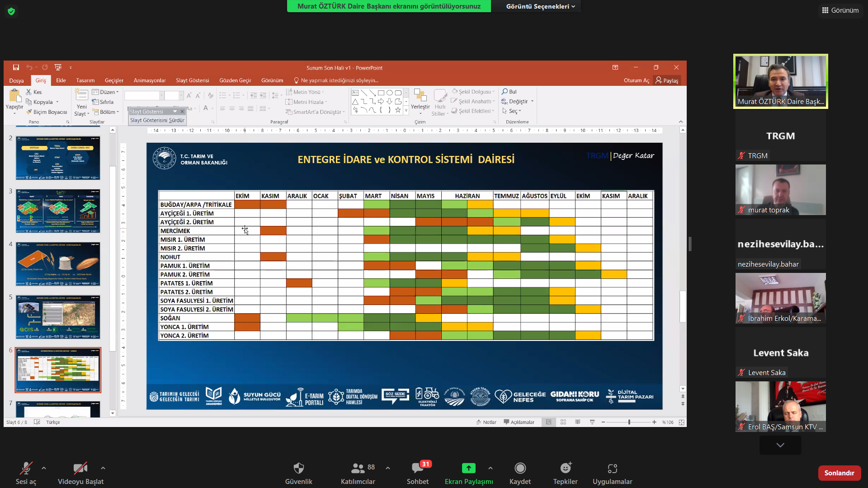Click the green encryption shield indicator
The image size is (868, 488).
pyautogui.click(x=11, y=11)
